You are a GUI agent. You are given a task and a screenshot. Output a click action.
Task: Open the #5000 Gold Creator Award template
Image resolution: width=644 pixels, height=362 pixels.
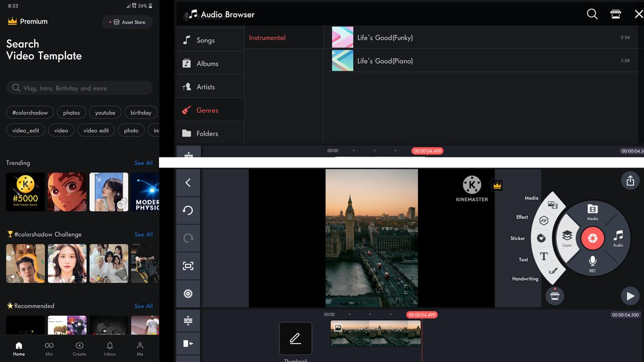point(26,192)
